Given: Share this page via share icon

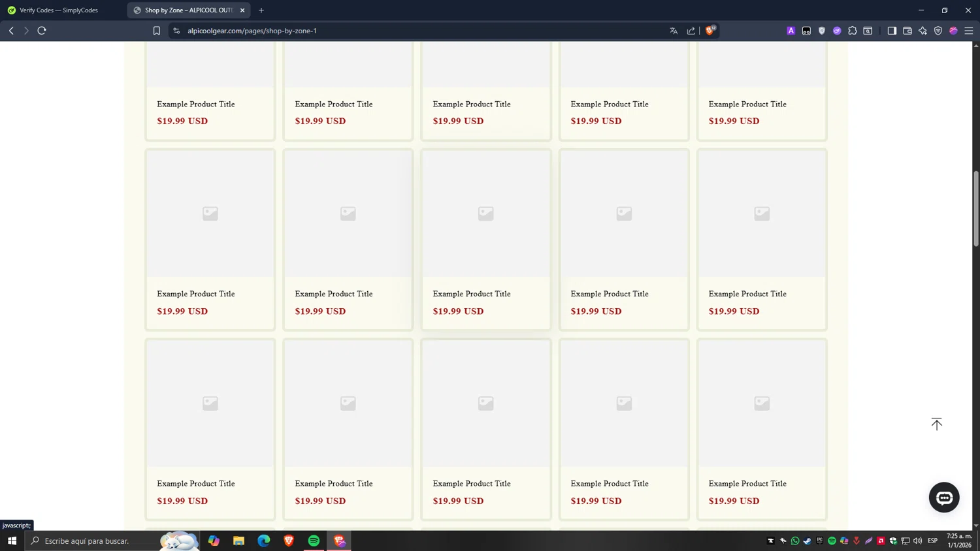Looking at the screenshot, I should pos(691,31).
